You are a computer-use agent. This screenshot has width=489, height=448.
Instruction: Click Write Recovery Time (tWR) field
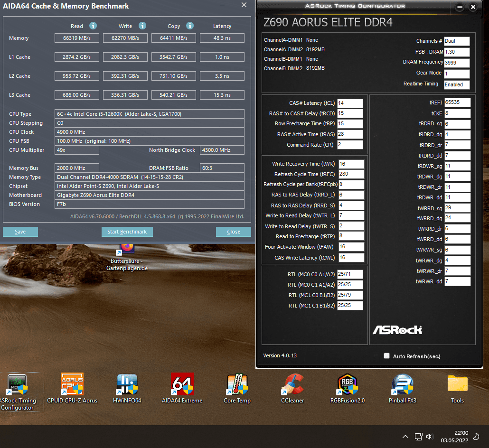click(x=351, y=164)
